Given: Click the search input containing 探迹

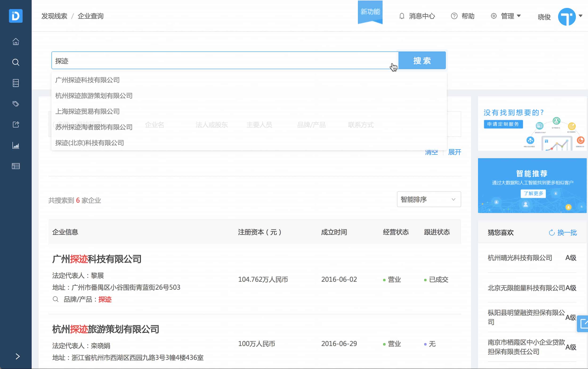Looking at the screenshot, I should pos(225,61).
